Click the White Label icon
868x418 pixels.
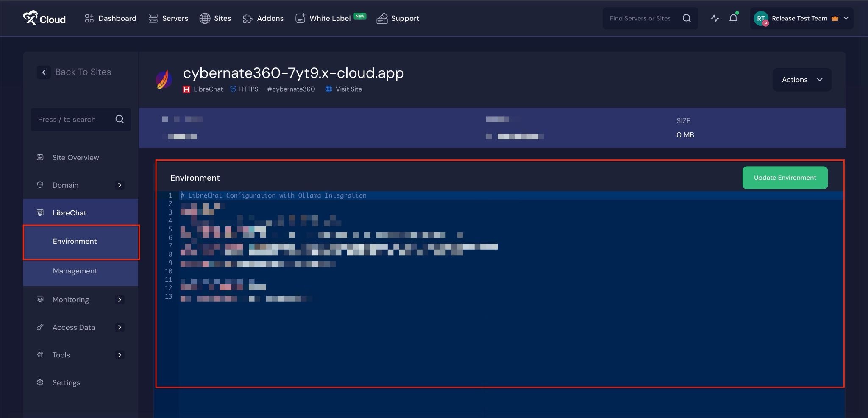coord(300,18)
